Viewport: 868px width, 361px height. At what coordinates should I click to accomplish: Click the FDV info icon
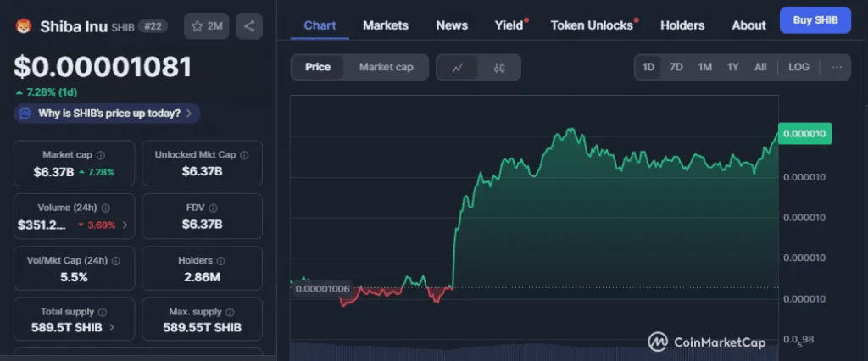[x=213, y=208]
